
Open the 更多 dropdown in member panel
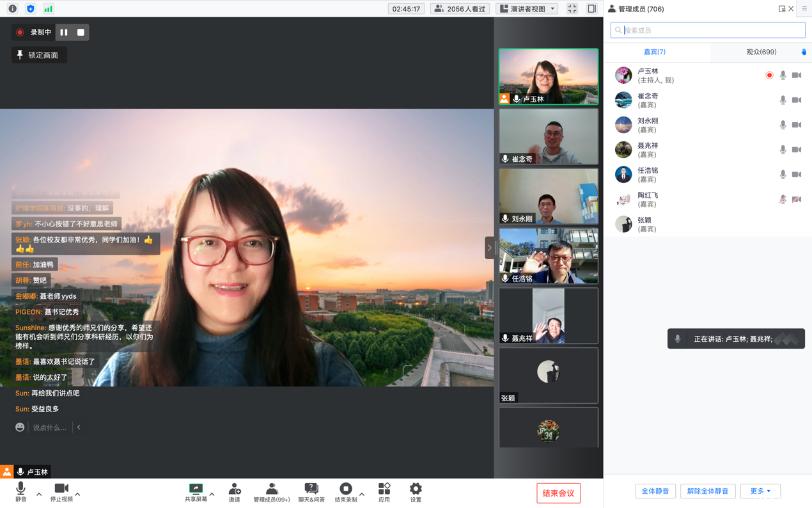tap(760, 491)
